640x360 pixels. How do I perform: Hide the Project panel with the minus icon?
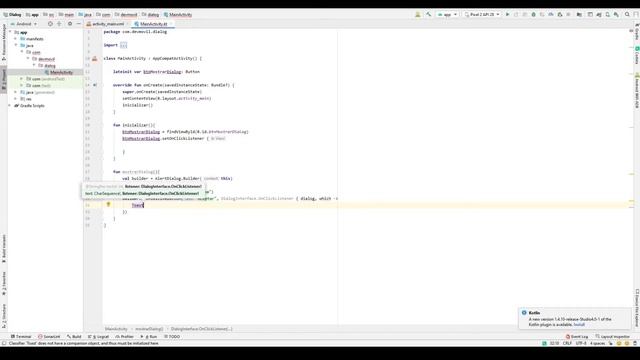(x=78, y=24)
